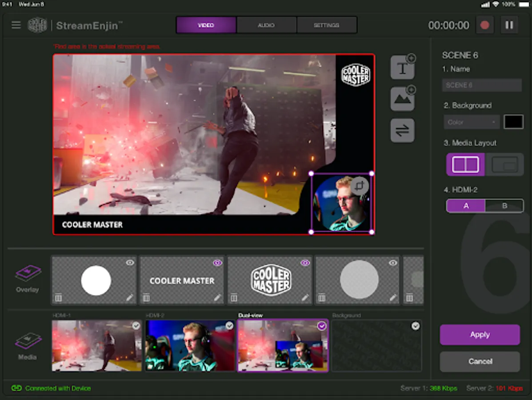Select the picture-in-picture media layout
The height and width of the screenshot is (400, 532).
click(x=504, y=164)
